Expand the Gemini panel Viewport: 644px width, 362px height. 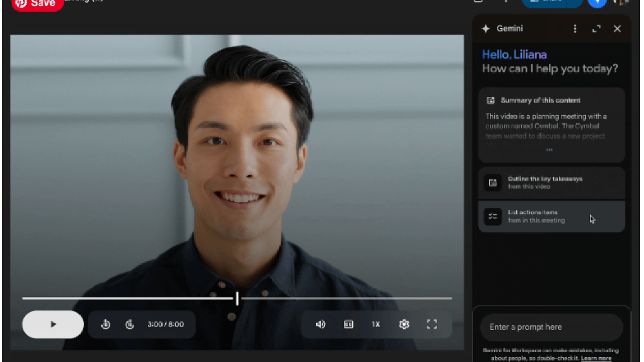tap(596, 29)
